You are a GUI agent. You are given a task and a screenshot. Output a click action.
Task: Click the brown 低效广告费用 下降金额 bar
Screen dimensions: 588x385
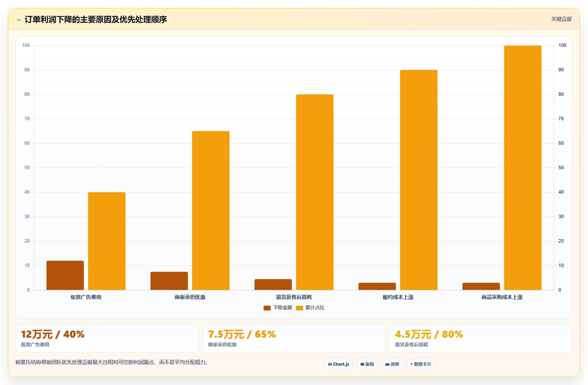point(65,275)
